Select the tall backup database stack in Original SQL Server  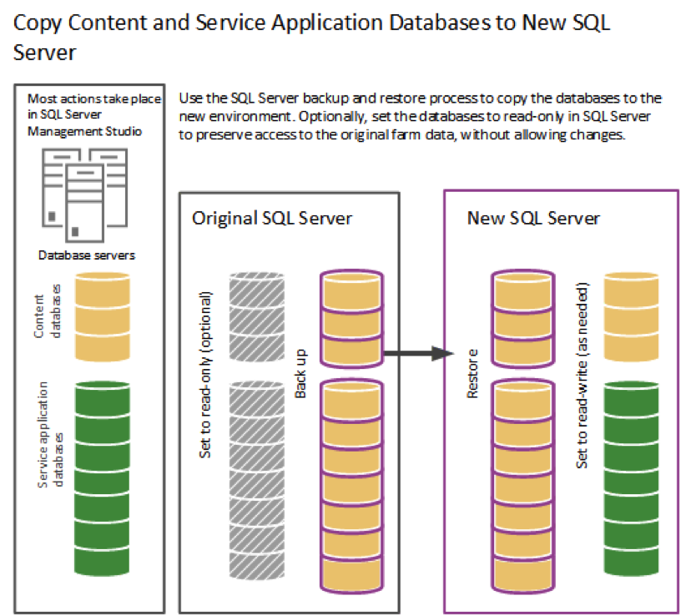[351, 485]
